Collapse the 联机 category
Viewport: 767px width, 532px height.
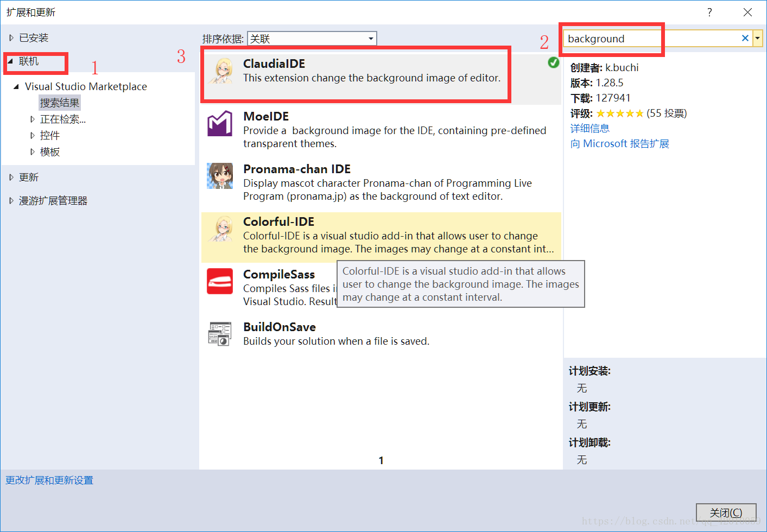(10, 61)
